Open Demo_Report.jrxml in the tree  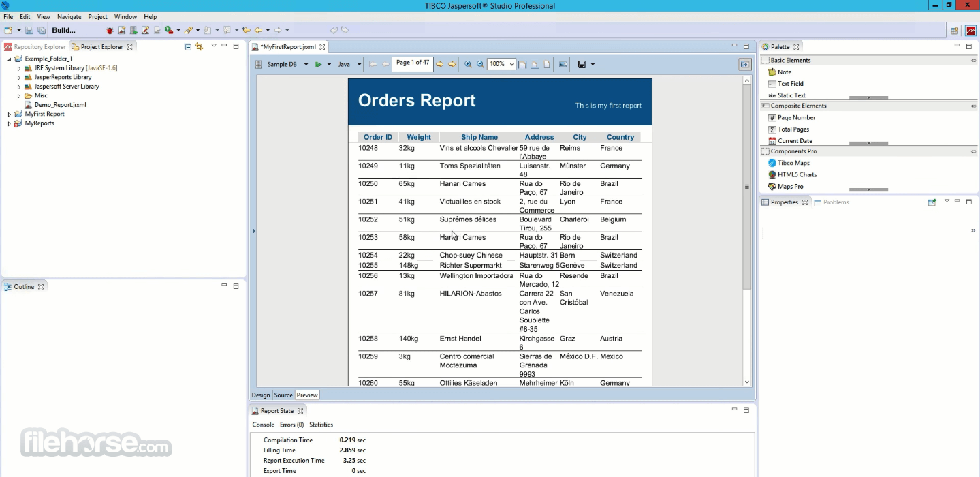pos(55,105)
